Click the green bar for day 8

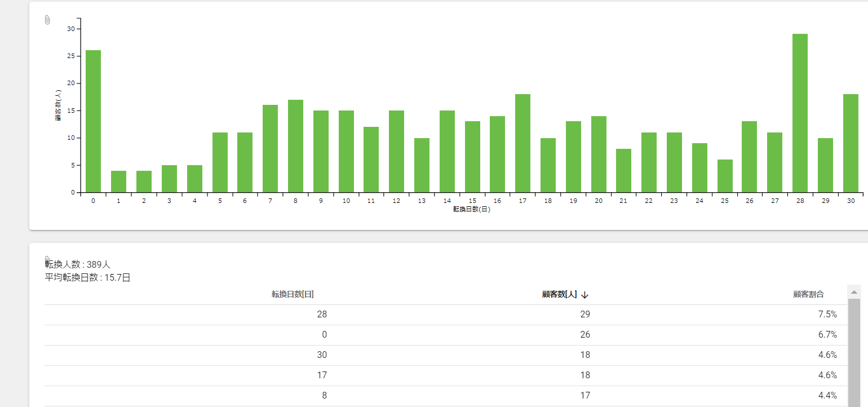295,147
